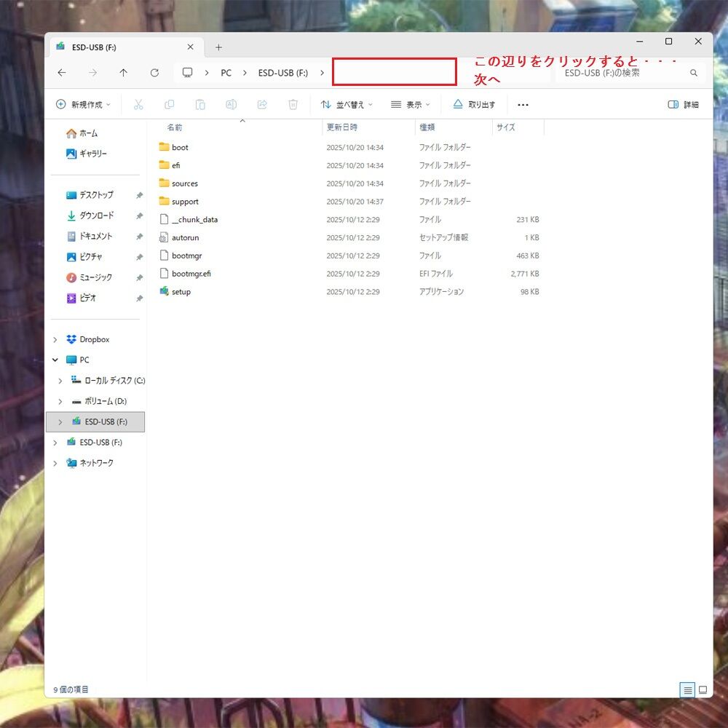Click ESD-USB (F:) in breadcrumb path
728x728 pixels.
[x=283, y=73]
